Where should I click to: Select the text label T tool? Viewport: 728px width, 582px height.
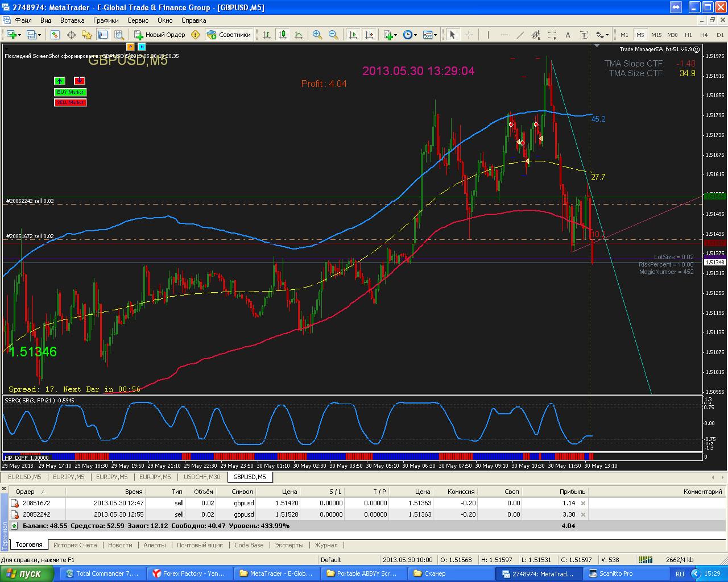pos(584,35)
